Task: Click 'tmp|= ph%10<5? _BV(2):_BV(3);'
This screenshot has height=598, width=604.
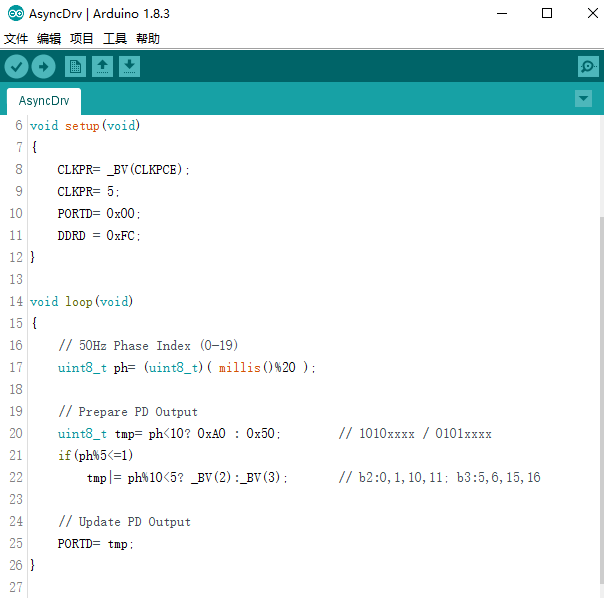Action: (187, 478)
